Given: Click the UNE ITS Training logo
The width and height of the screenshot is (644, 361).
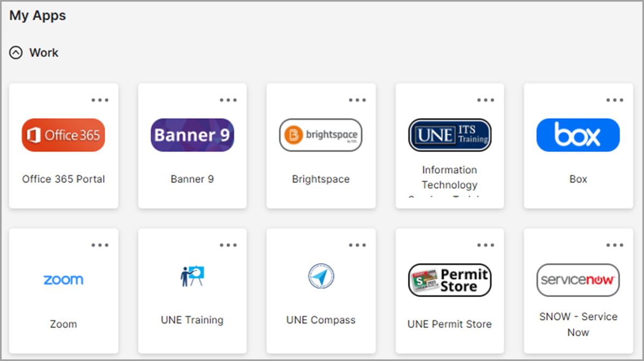Looking at the screenshot, I should (x=450, y=135).
